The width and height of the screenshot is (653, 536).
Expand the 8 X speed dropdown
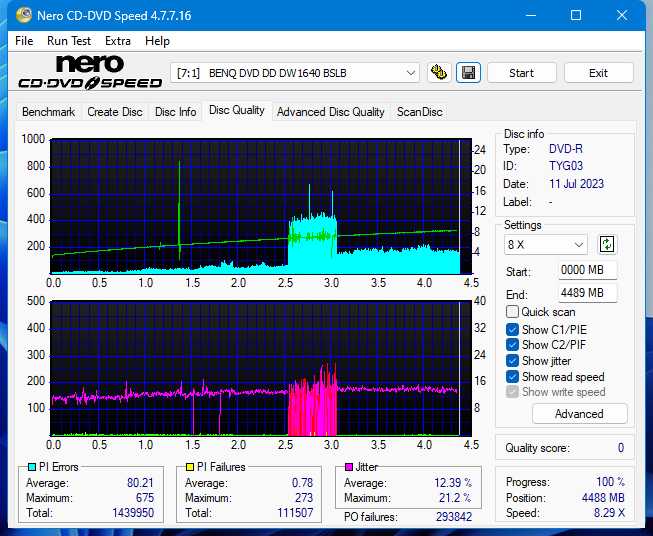(x=546, y=244)
